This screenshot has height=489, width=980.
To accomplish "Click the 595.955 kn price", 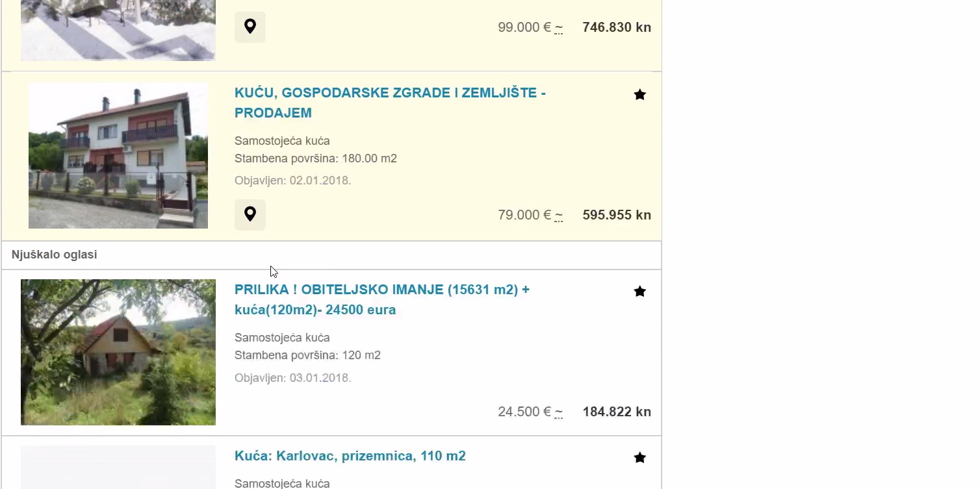I will coord(617,215).
